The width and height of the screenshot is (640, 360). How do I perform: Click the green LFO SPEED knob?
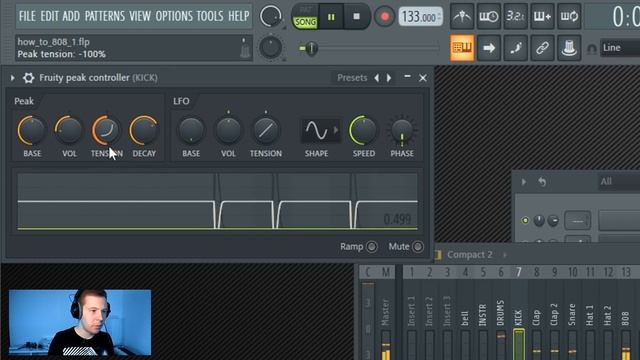pyautogui.click(x=363, y=131)
